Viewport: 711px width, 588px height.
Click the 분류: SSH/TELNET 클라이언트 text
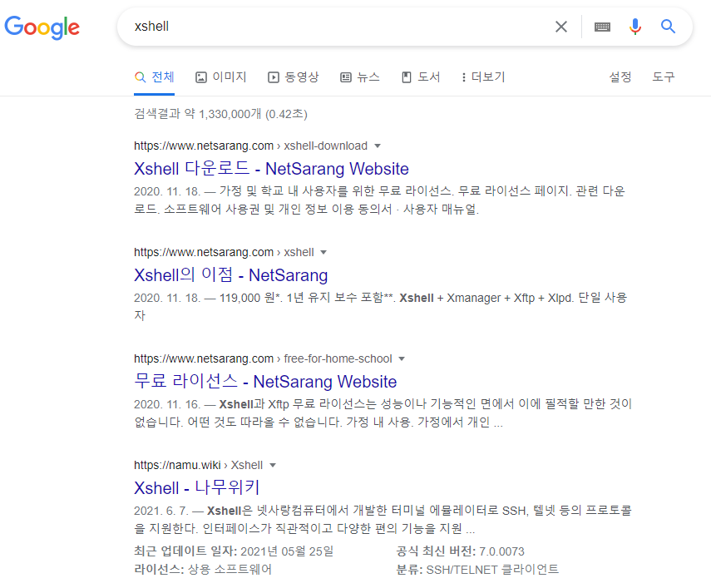coord(477,570)
